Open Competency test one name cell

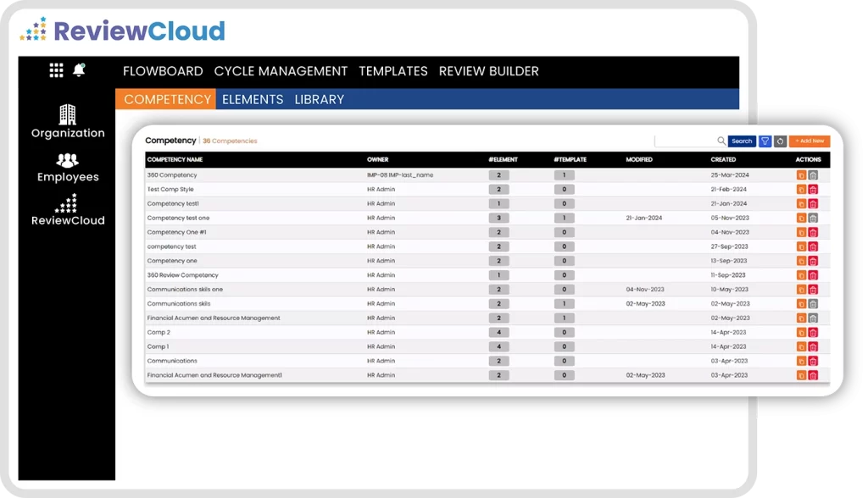(178, 218)
